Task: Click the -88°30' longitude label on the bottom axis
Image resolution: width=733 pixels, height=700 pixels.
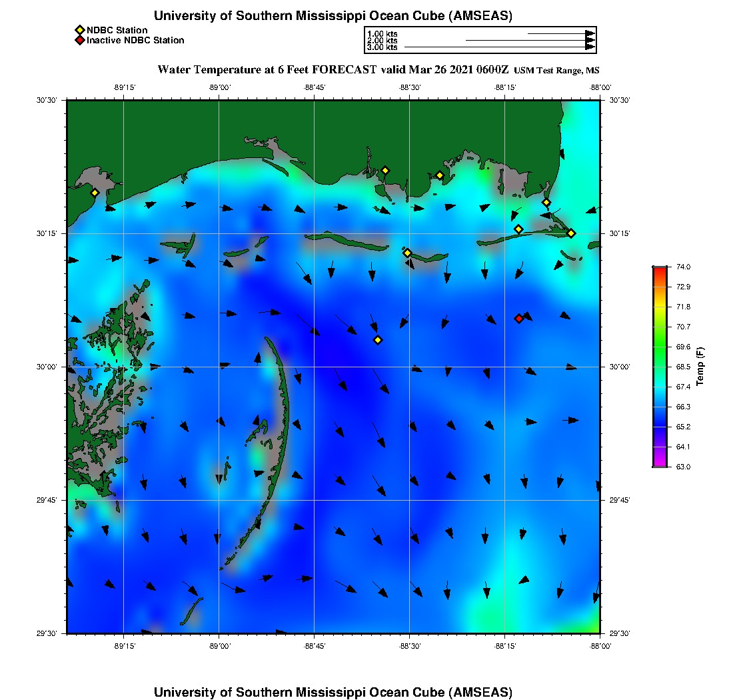Action: (410, 646)
